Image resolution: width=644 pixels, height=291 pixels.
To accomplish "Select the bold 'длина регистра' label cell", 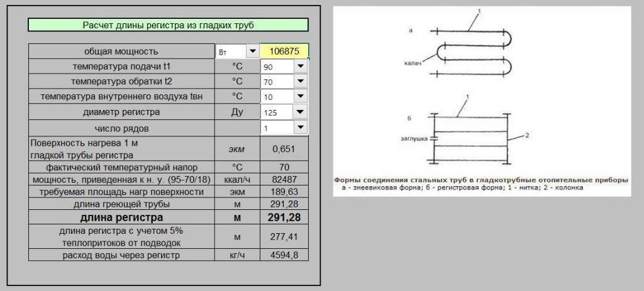I will point(121,217).
